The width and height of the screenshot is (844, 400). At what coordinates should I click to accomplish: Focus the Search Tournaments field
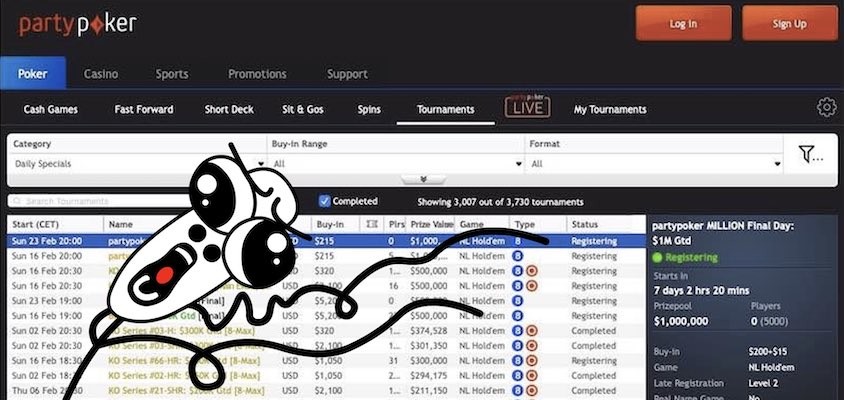(102, 201)
